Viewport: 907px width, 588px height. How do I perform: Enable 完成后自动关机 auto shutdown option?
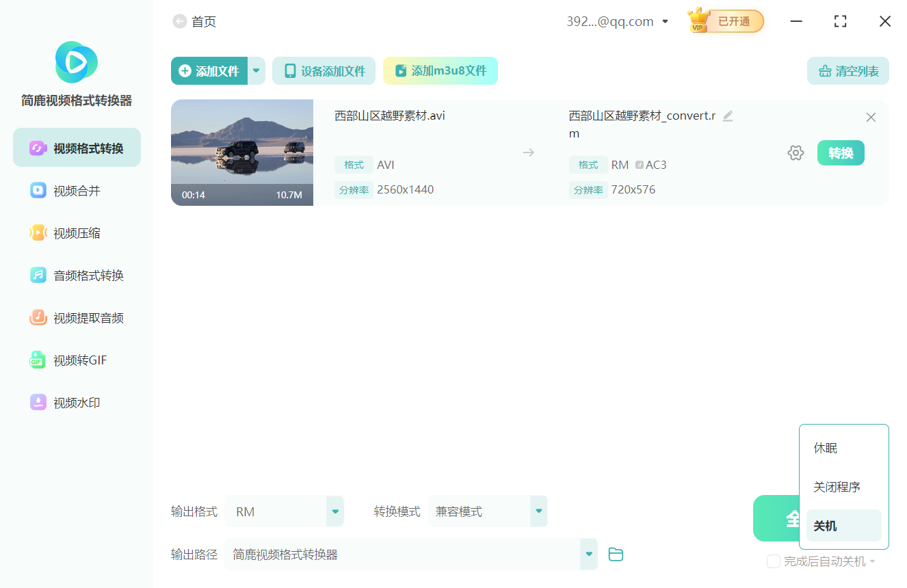[774, 561]
